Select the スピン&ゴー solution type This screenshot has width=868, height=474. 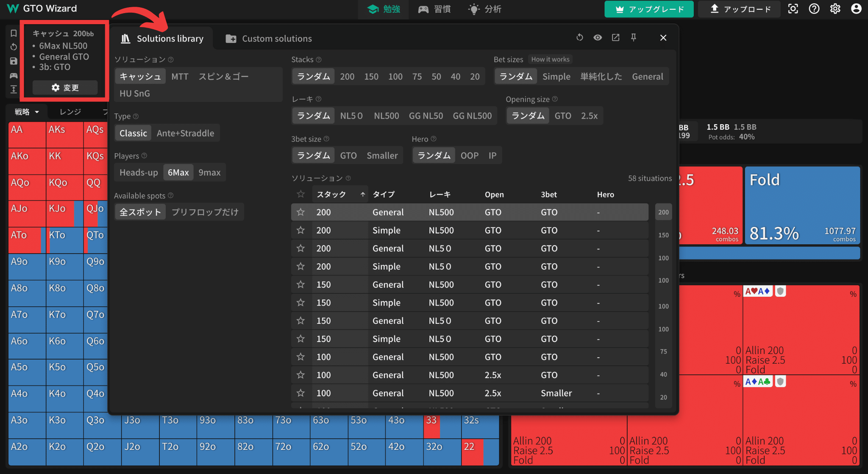pos(223,76)
